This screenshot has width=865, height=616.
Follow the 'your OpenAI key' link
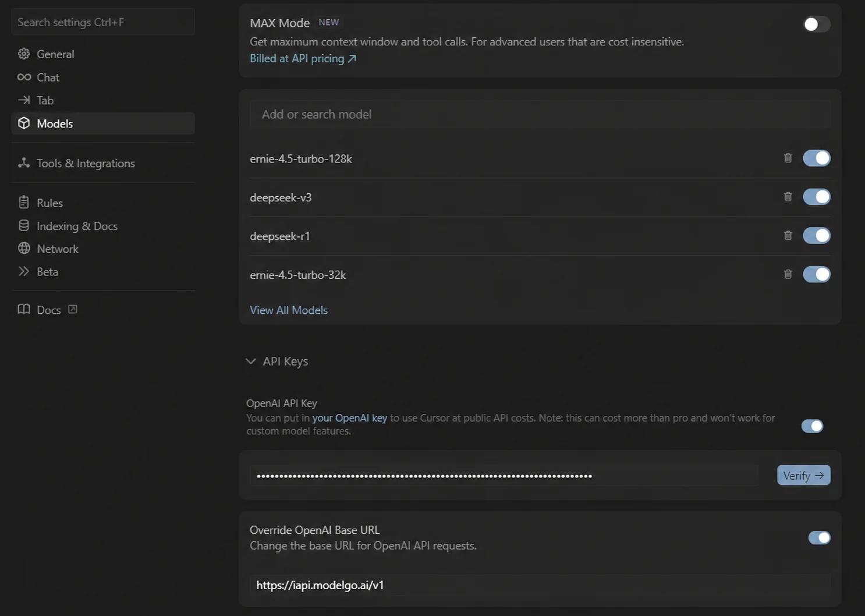pyautogui.click(x=349, y=418)
